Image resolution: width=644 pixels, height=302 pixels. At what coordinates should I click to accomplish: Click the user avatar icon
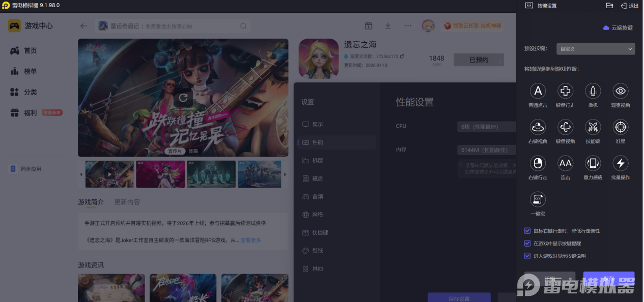coord(428,26)
